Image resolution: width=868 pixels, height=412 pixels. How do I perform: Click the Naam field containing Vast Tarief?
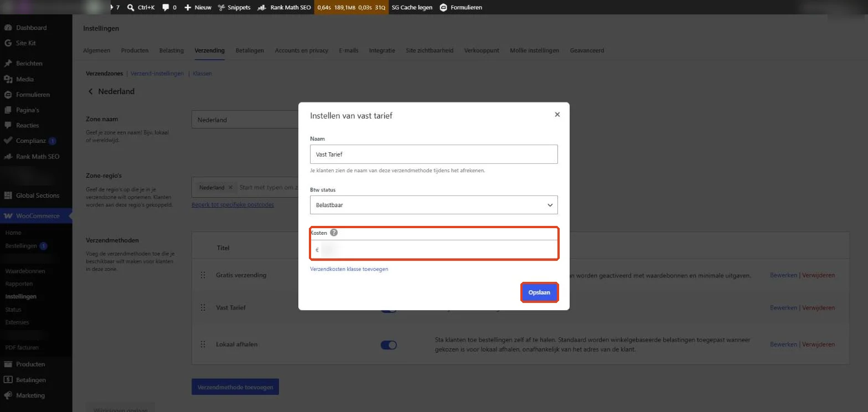pos(434,154)
